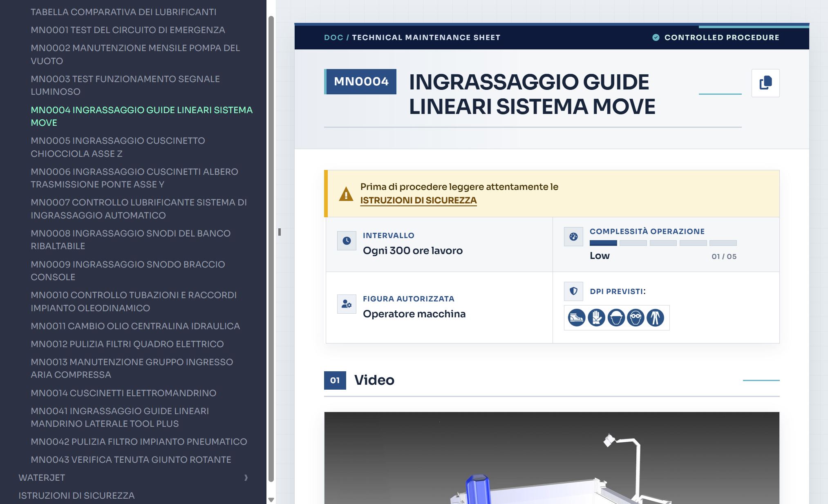The height and width of the screenshot is (504, 828).
Task: Click the '01 / 05' complexity counter
Action: 724,256
